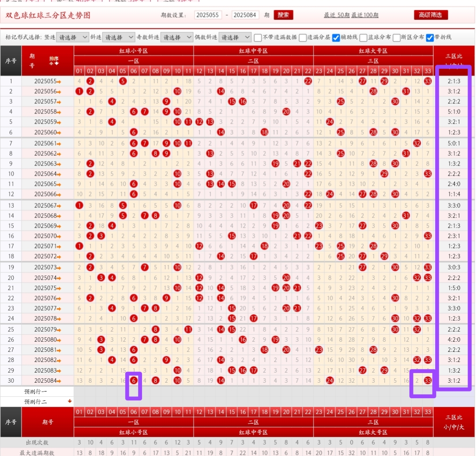Enable the 不带遗漏数据 checkbox
Screen dimensions: 476x456
258,38
